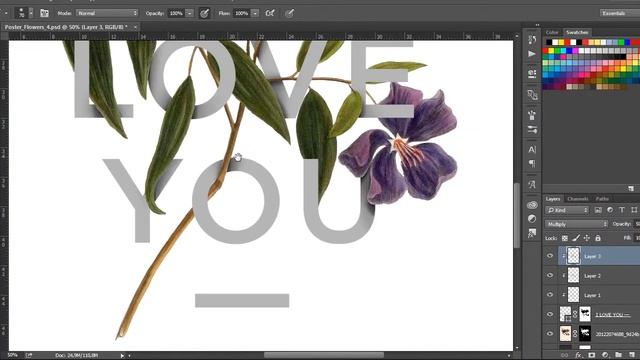Viewport: 640px width, 360px height.
Task: Pick the black swatch at top-left
Action: [549, 42]
